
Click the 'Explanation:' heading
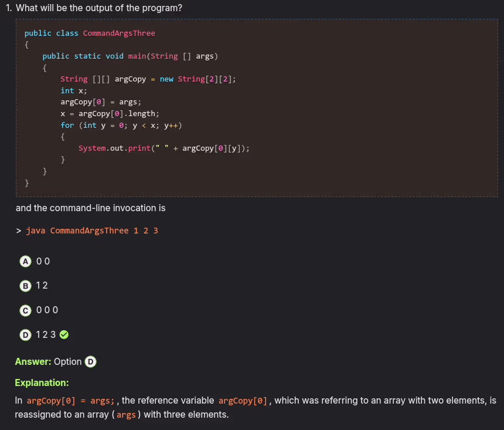tap(42, 383)
